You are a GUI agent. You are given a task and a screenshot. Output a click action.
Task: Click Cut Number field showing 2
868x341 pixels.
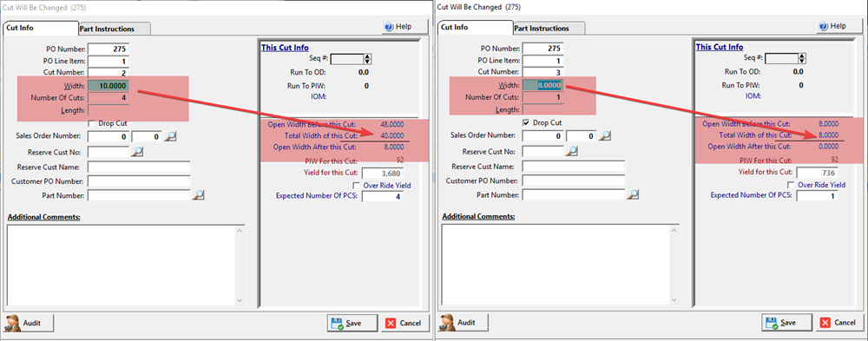(x=108, y=72)
